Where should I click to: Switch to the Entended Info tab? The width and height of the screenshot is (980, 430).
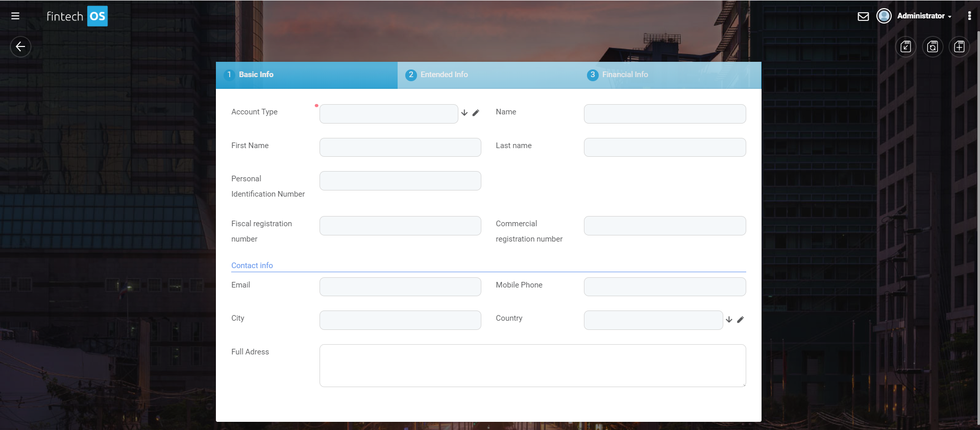pyautogui.click(x=444, y=75)
